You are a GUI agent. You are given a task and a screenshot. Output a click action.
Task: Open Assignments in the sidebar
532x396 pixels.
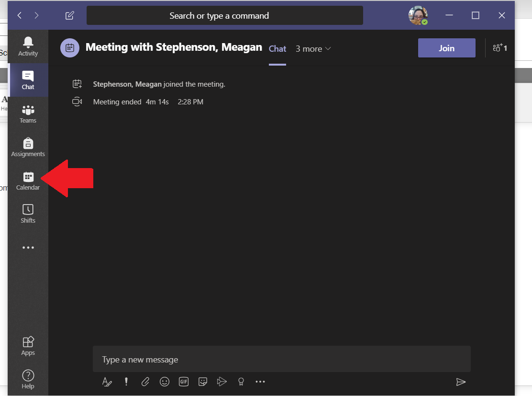(28, 147)
